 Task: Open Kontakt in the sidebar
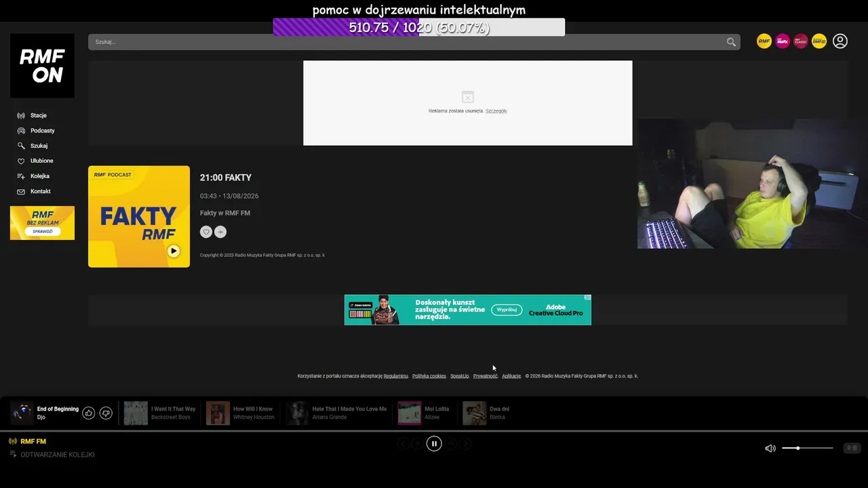[40, 191]
